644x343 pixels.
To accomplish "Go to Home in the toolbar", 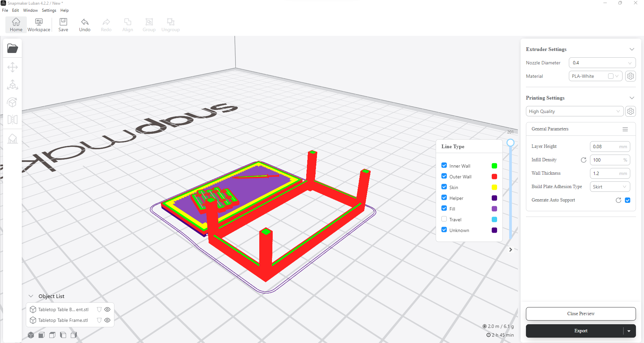I will (x=16, y=25).
